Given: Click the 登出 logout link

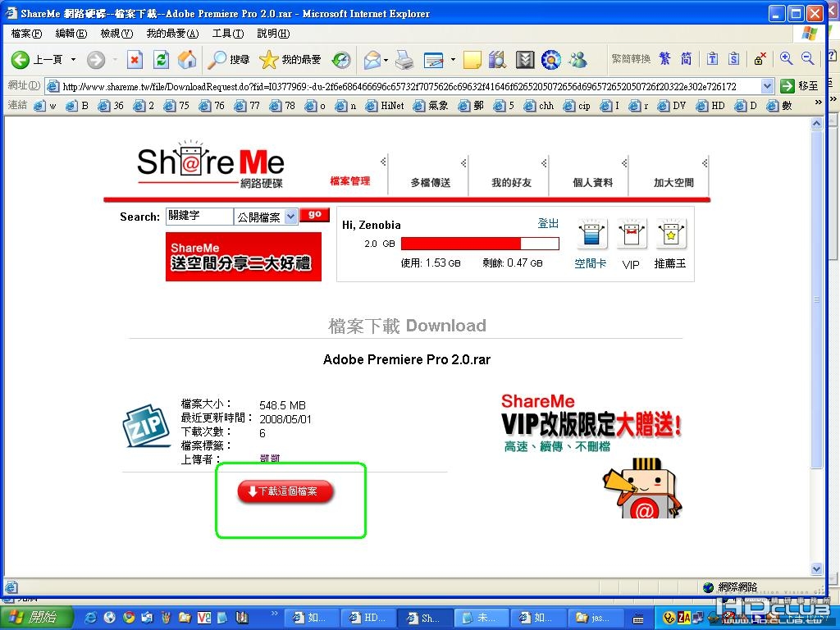Looking at the screenshot, I should (x=548, y=223).
